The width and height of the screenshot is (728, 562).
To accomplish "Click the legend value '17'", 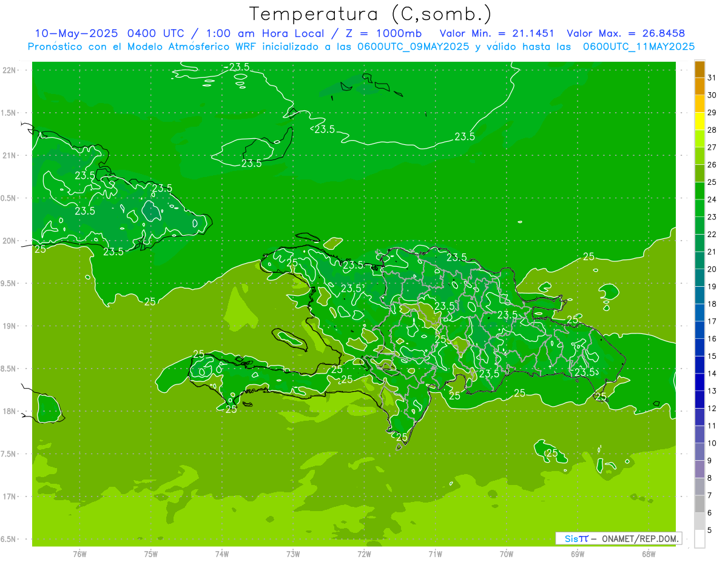I will 712,321.
